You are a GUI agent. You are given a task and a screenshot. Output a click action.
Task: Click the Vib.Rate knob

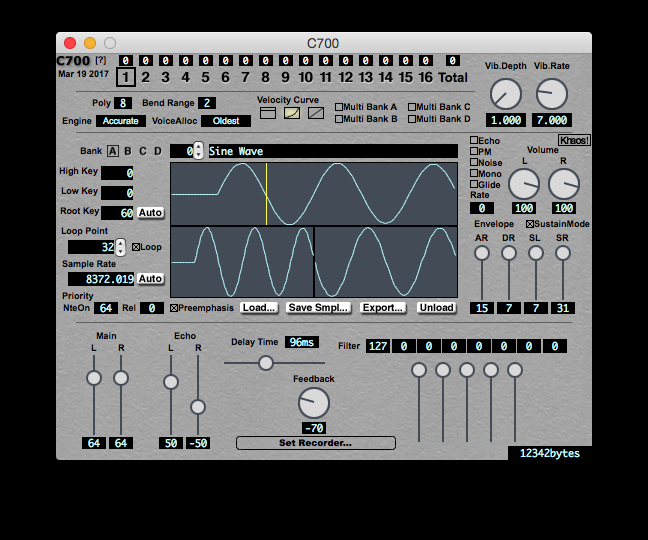click(x=551, y=94)
